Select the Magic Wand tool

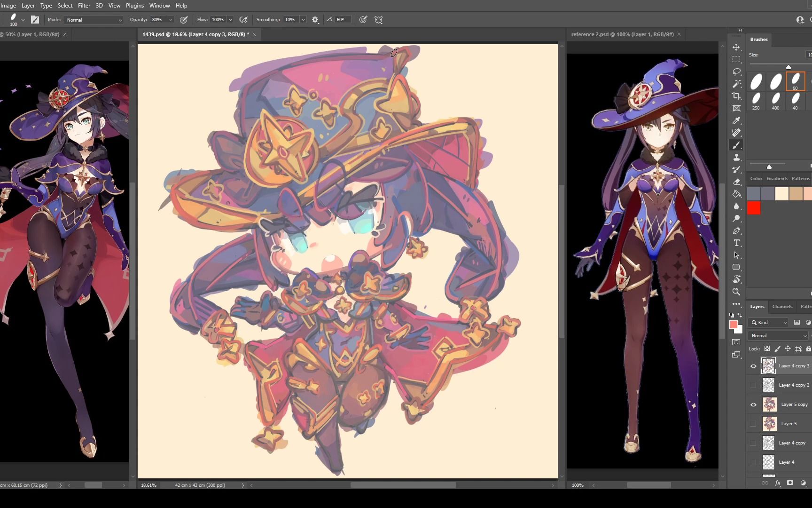click(736, 84)
